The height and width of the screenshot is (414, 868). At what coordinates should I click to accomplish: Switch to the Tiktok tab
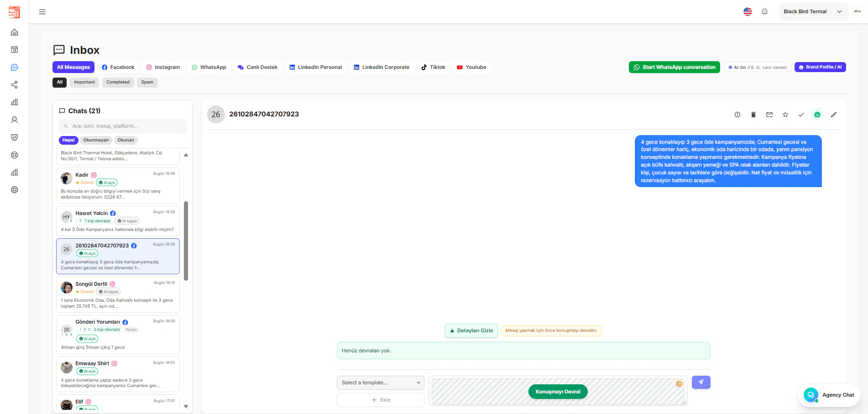click(433, 67)
